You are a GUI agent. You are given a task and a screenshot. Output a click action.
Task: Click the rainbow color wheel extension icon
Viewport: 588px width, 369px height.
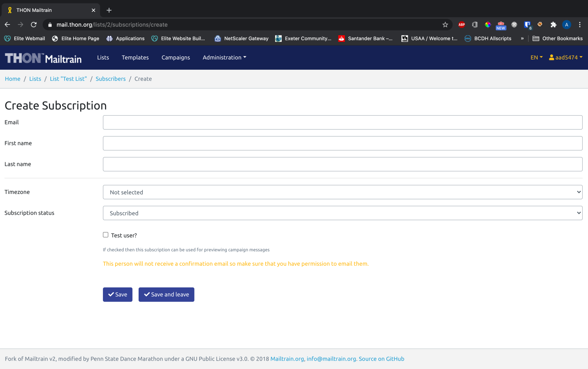click(x=488, y=25)
